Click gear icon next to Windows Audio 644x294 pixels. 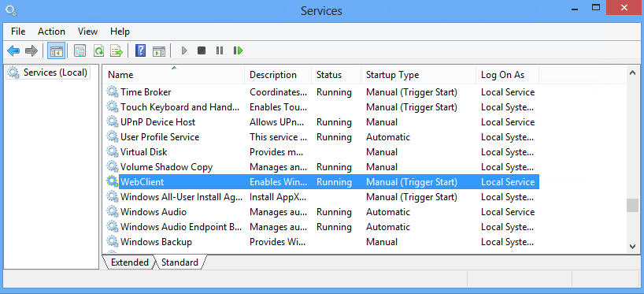(113, 212)
